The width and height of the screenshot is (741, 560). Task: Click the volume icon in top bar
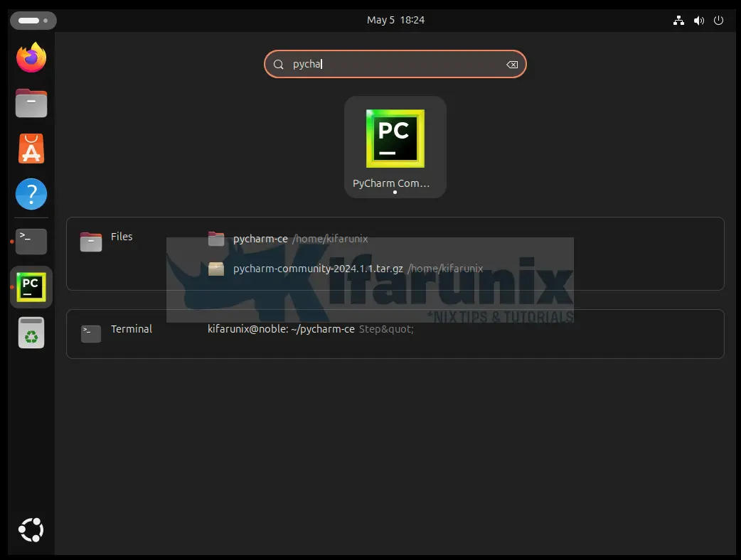pyautogui.click(x=698, y=20)
